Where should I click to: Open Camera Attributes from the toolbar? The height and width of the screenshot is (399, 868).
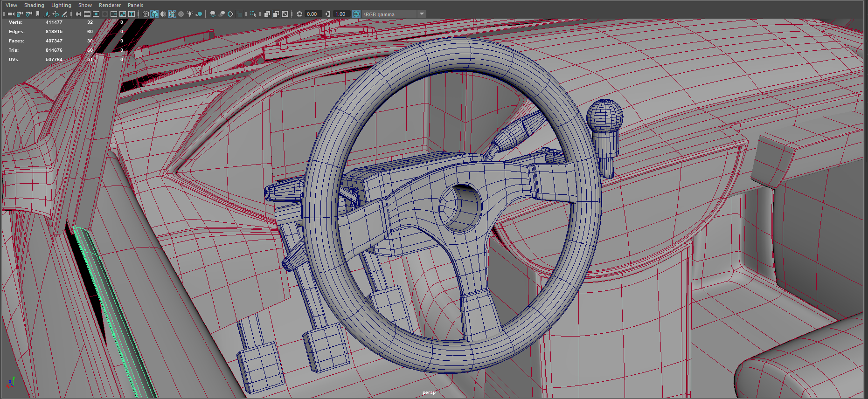point(29,14)
